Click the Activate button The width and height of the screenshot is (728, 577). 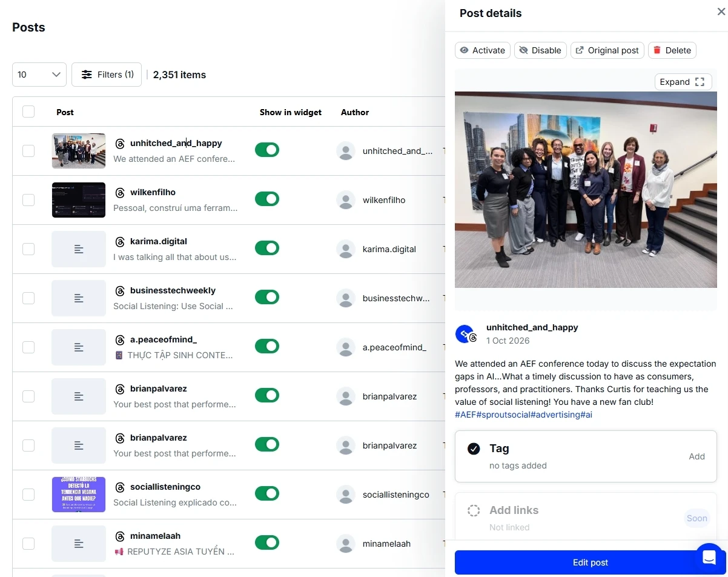[483, 50]
